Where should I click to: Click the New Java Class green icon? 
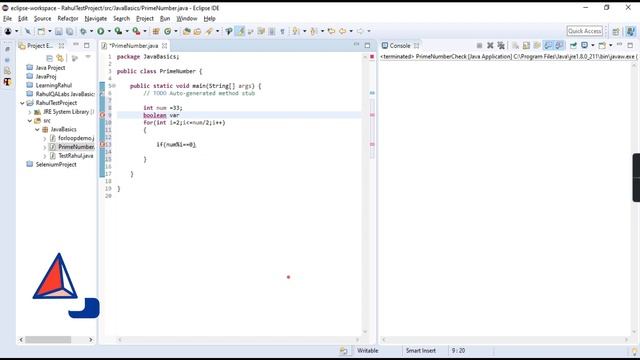[x=167, y=31]
